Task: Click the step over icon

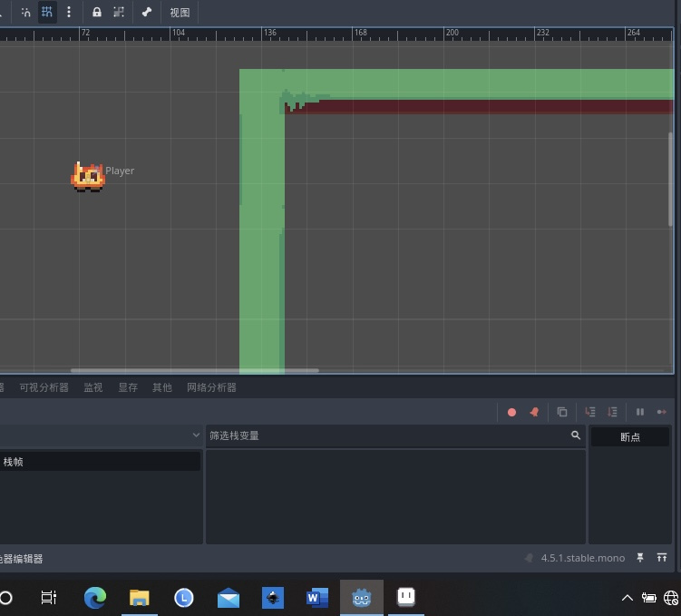Action: (x=612, y=412)
